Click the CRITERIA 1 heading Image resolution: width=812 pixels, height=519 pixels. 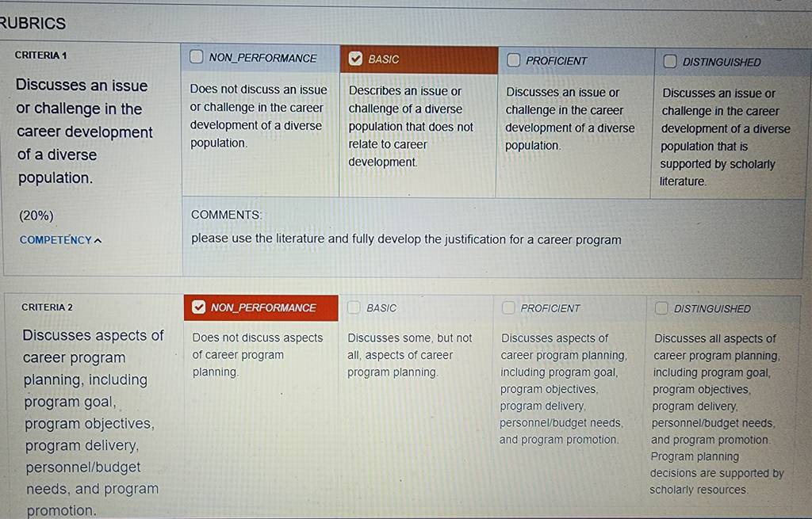pos(41,55)
